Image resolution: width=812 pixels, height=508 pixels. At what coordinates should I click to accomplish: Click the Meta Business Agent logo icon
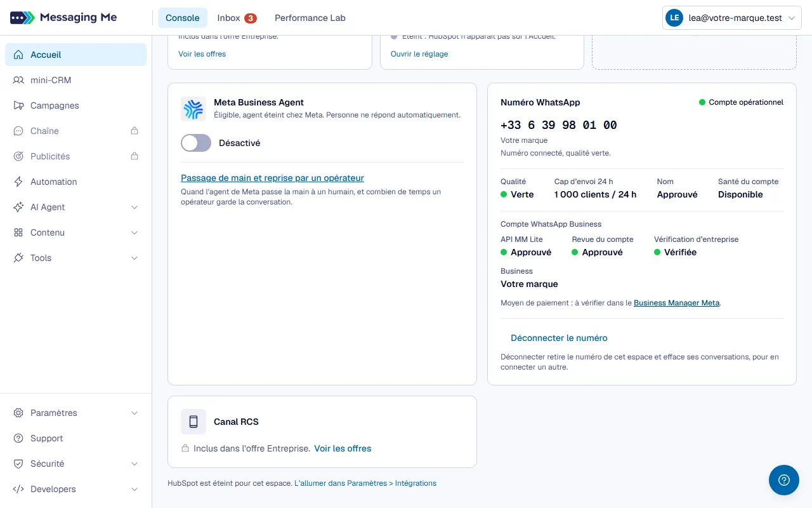tap(193, 109)
